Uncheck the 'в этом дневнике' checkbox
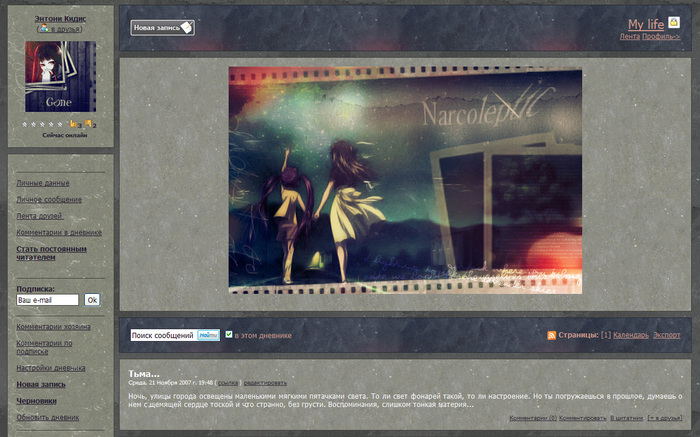 point(229,334)
